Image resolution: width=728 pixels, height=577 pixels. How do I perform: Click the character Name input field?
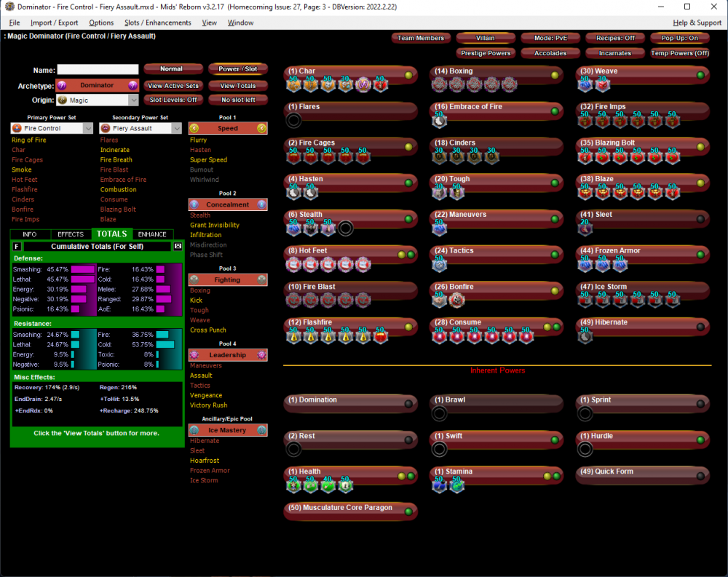click(98, 70)
